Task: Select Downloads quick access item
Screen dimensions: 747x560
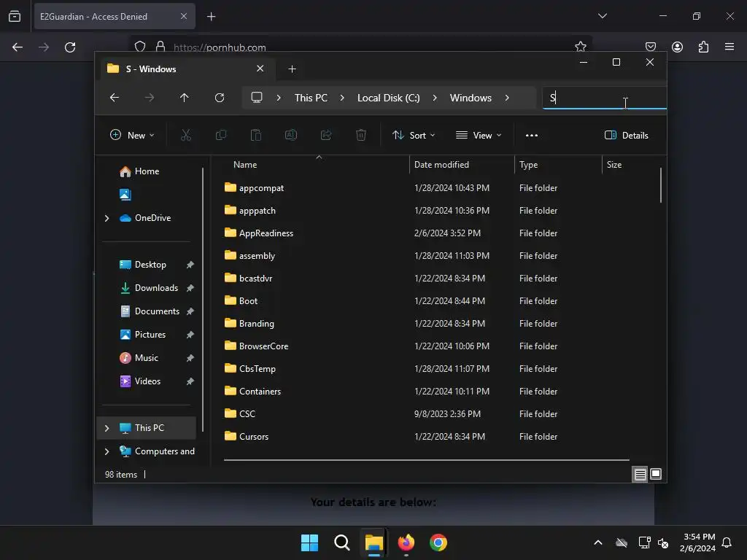Action: [157, 288]
